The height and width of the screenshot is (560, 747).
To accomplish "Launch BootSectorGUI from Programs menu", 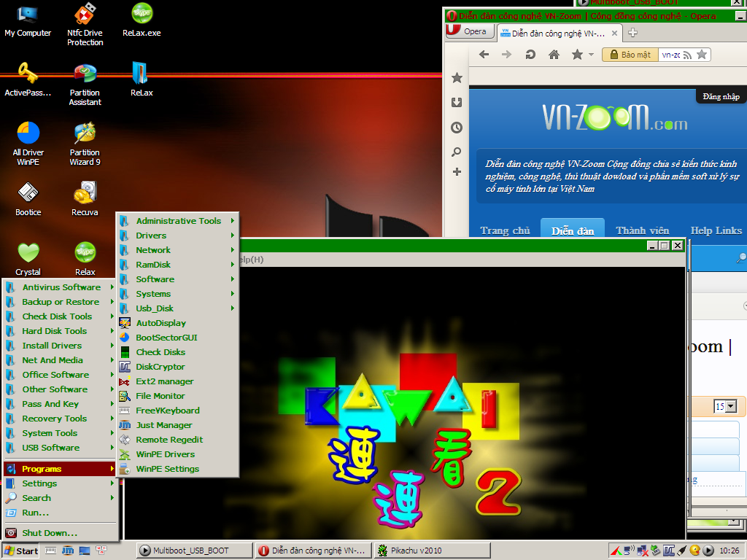I will point(178,338).
